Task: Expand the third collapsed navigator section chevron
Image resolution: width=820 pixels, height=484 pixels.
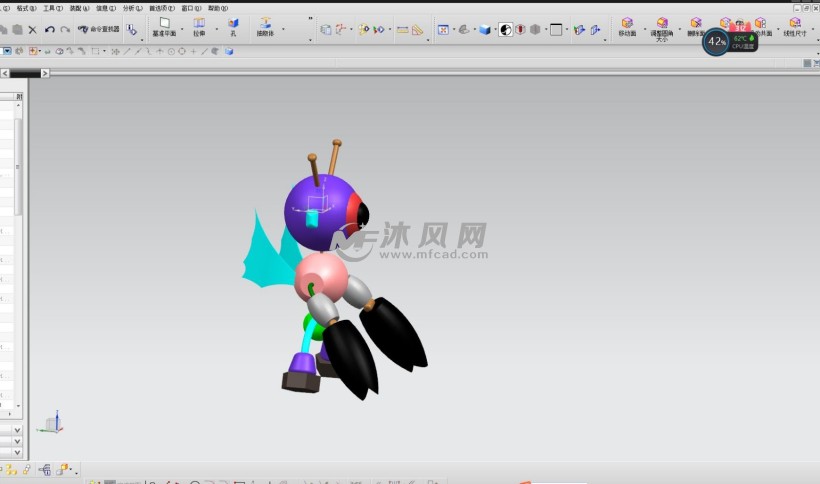Action: pyautogui.click(x=17, y=453)
